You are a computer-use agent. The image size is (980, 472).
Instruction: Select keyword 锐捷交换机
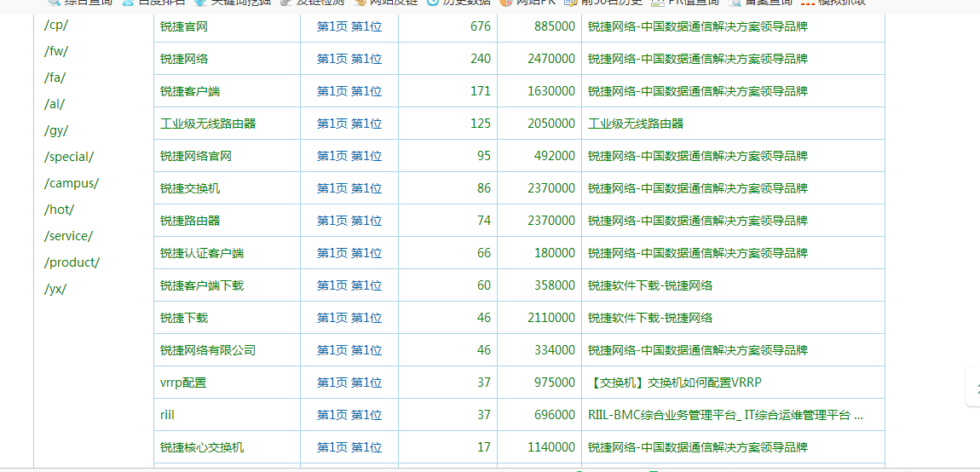tap(190, 188)
